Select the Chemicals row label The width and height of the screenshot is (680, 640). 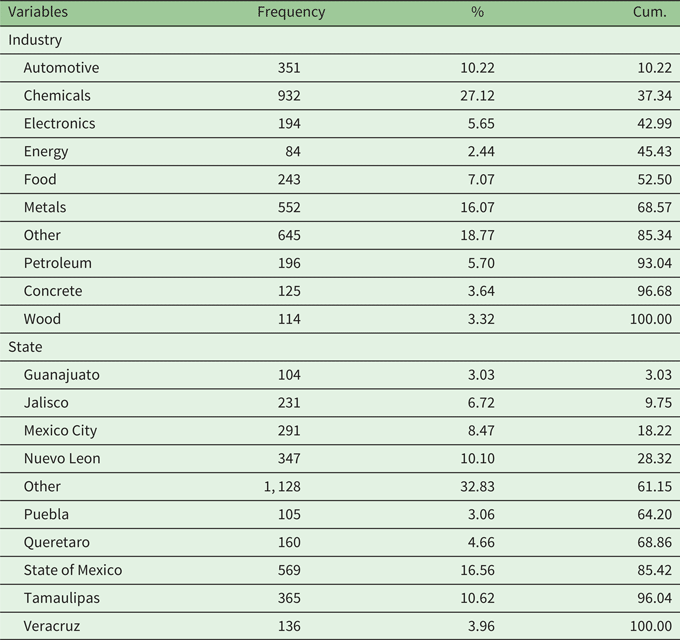(57, 96)
